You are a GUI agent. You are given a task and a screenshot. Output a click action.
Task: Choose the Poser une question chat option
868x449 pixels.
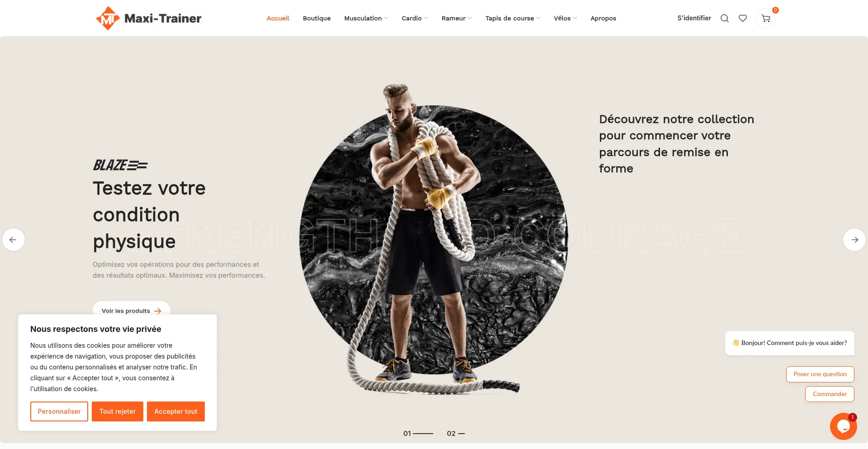(820, 374)
